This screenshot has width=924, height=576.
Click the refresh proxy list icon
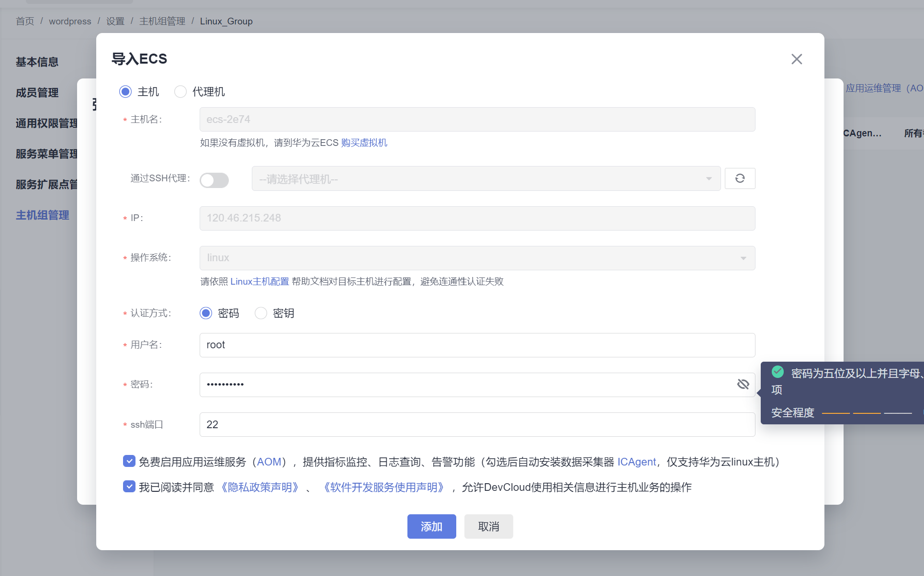coord(740,178)
